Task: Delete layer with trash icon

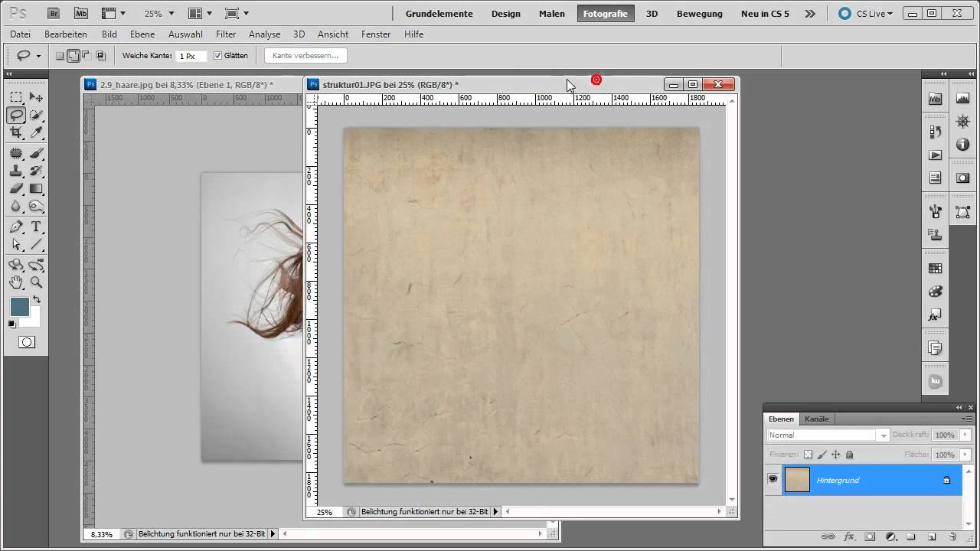Action: tap(952, 537)
